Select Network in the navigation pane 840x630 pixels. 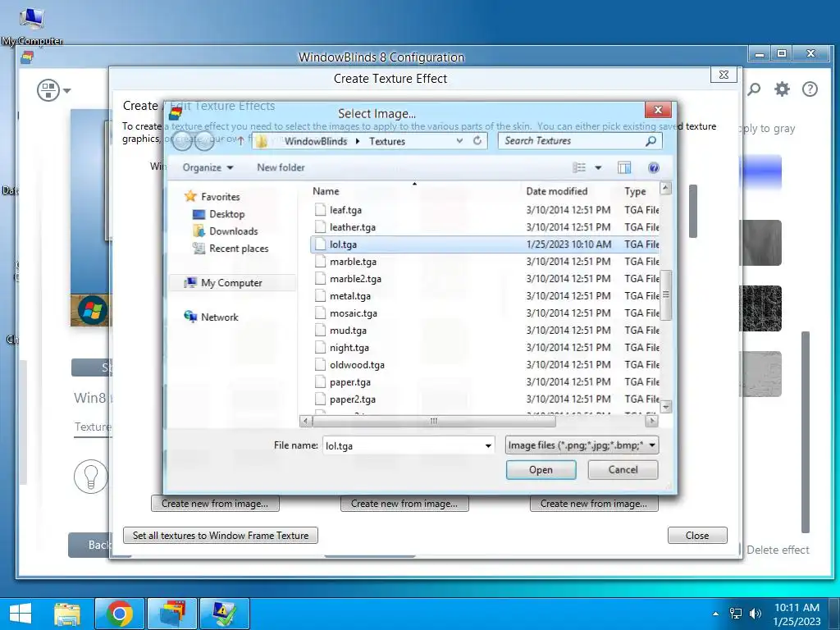tap(219, 317)
